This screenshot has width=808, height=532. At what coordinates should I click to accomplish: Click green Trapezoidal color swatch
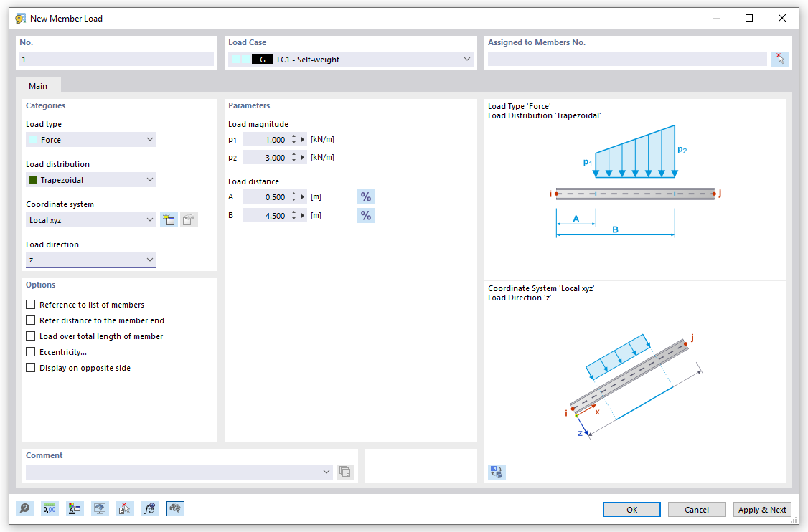coord(34,180)
